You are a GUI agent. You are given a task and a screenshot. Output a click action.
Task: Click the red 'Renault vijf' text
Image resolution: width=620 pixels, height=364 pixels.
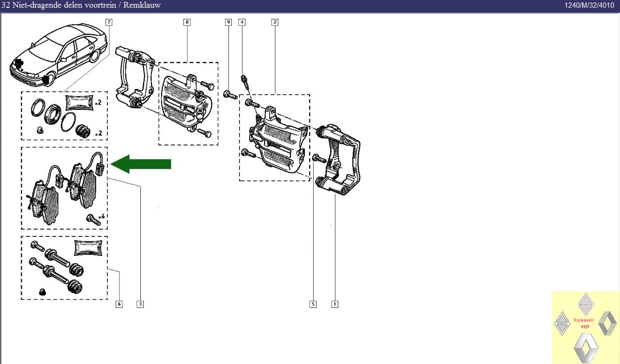pos(583,323)
